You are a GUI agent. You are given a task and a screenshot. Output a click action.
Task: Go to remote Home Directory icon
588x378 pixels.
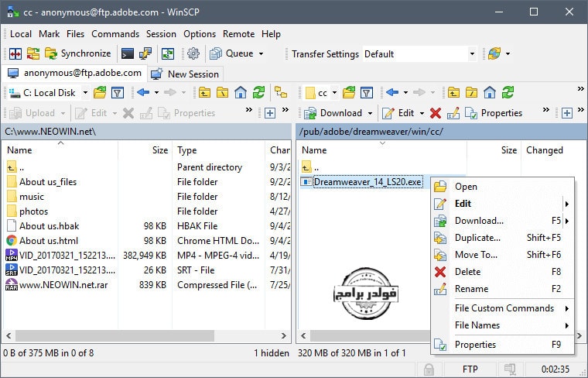[x=490, y=92]
